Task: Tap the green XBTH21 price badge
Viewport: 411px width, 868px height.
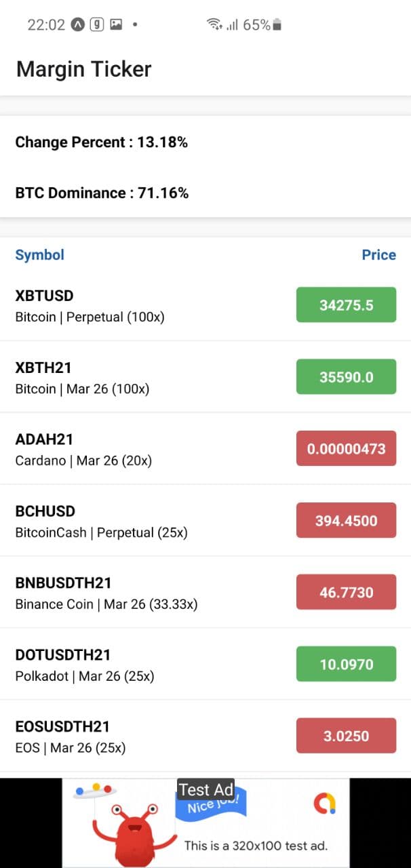Action: 346,377
